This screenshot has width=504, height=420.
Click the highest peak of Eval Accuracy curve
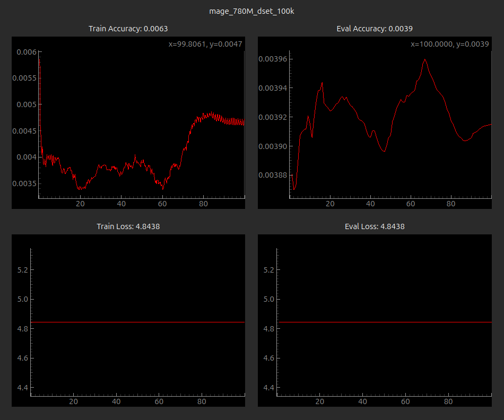[x=425, y=59]
